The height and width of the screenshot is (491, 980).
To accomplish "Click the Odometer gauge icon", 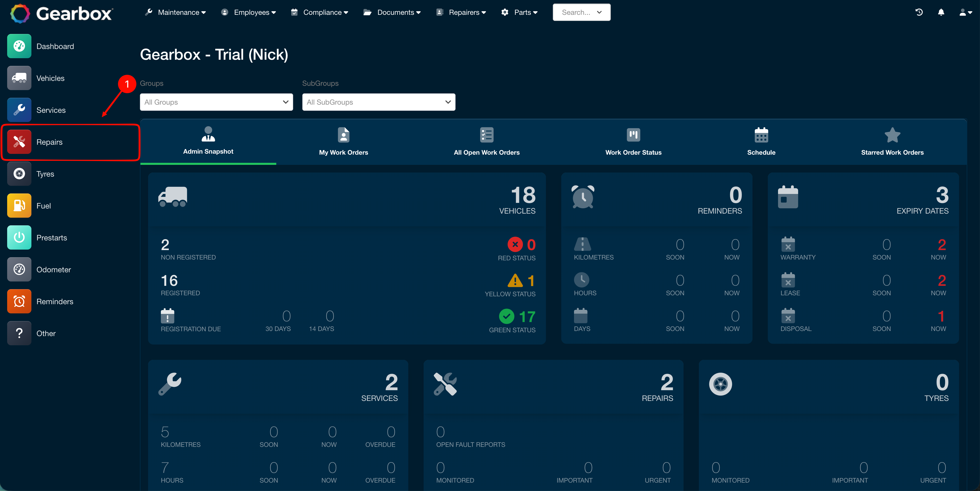I will coord(19,270).
